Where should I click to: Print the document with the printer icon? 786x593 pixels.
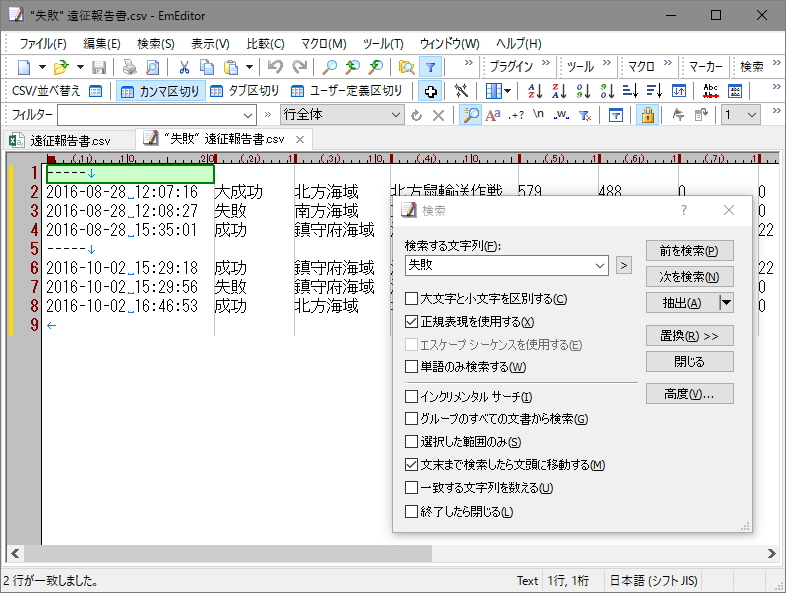[129, 67]
